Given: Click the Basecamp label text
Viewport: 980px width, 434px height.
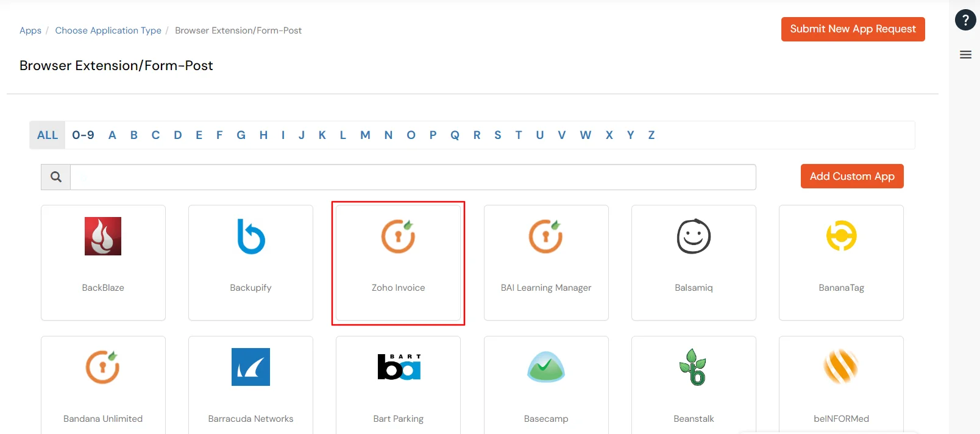Looking at the screenshot, I should [546, 419].
